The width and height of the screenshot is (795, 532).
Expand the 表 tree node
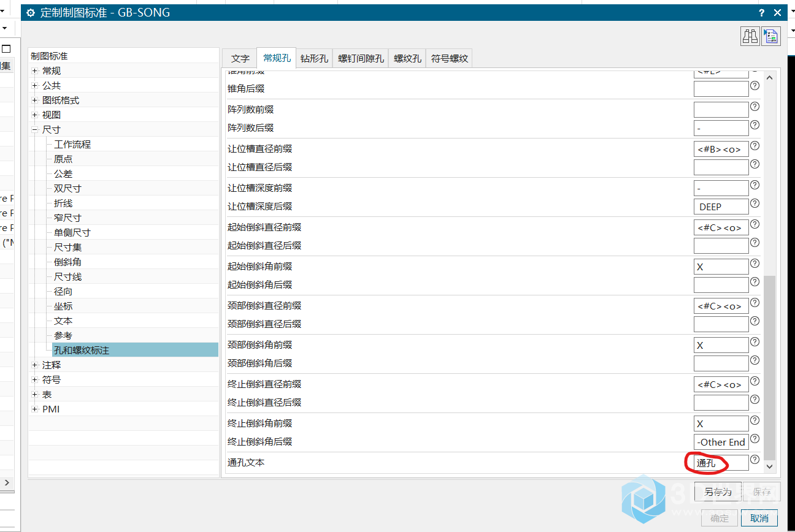[x=35, y=395]
